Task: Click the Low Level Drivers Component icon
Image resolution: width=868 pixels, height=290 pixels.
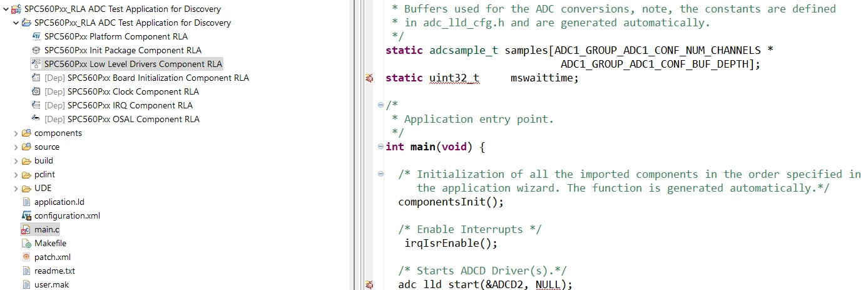Action: [36, 64]
